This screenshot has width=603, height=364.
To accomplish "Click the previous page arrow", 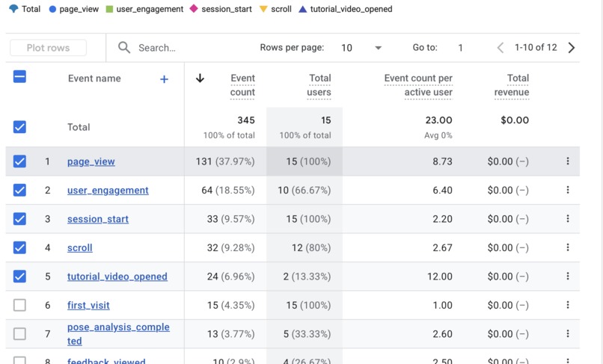I will coord(501,48).
